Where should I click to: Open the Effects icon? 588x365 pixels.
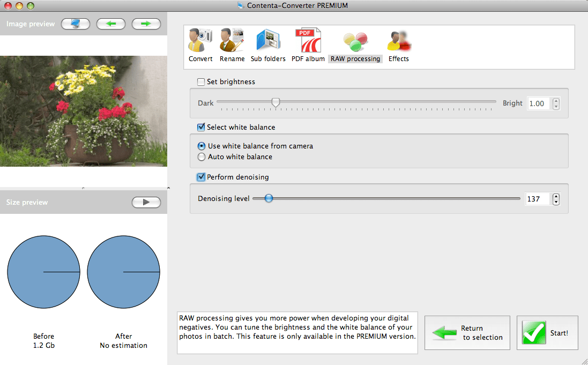coord(399,41)
